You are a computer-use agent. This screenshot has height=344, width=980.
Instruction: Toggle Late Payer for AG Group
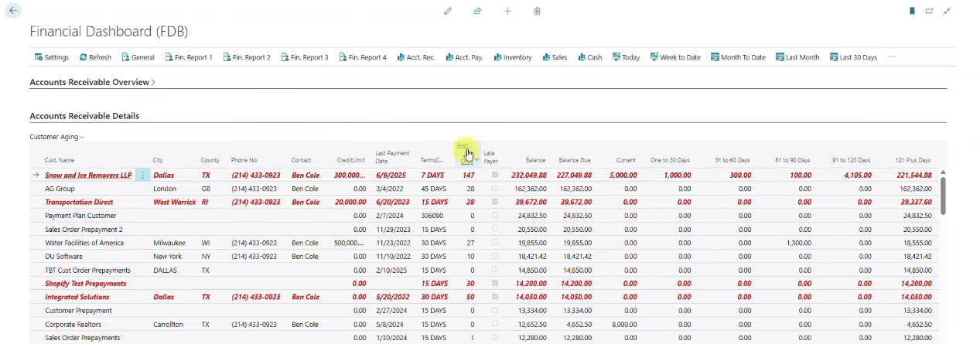(495, 189)
